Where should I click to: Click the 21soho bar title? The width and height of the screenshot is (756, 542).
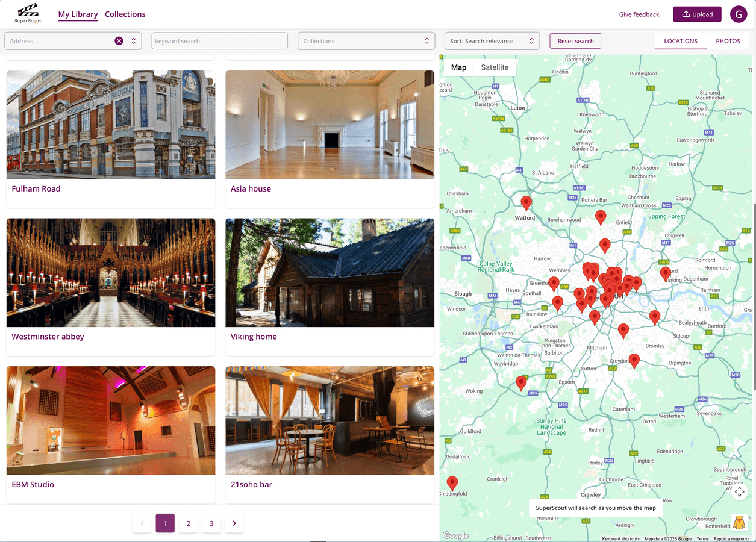pyautogui.click(x=251, y=484)
